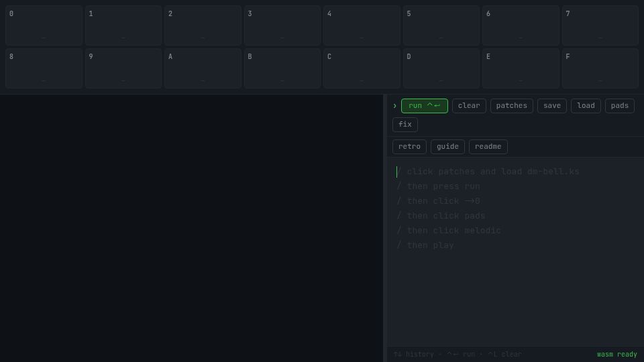This screenshot has height=362, width=644.
Task: Select slot 3 pad
Action: tap(282, 25)
